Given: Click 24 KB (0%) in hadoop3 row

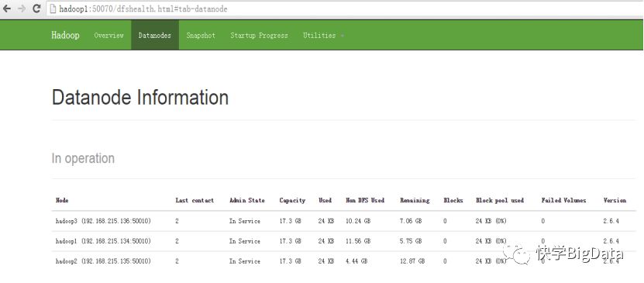Looking at the screenshot, I should point(491,221).
